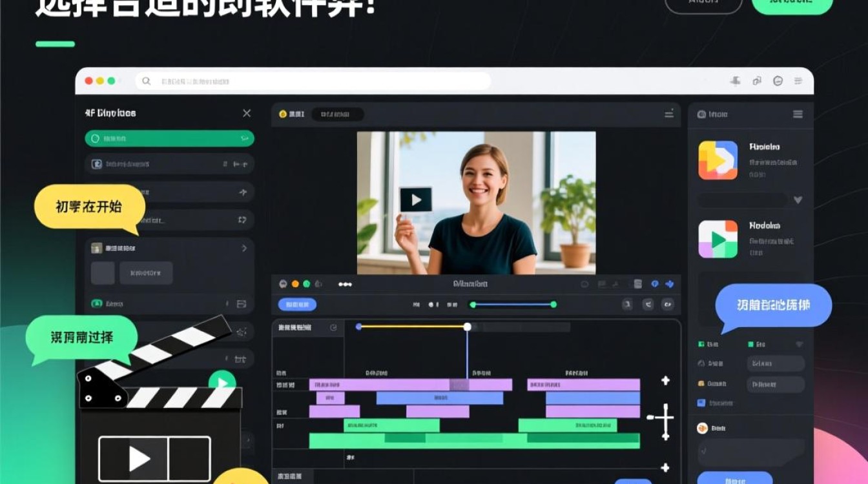Click the first square tool button right of the range slider
This screenshot has height=484, width=868.
pyautogui.click(x=626, y=305)
